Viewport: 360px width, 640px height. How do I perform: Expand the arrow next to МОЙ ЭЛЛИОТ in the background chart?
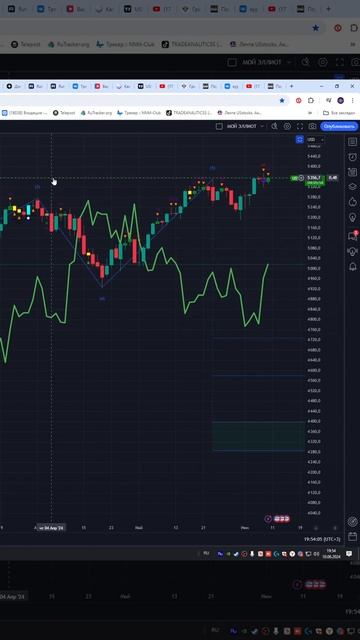tap(289, 62)
